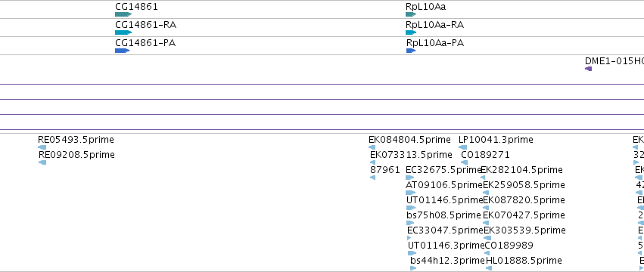The height and width of the screenshot is (272, 644).
Task: Click the EK282104.5prime label text
Action: tap(522, 170)
